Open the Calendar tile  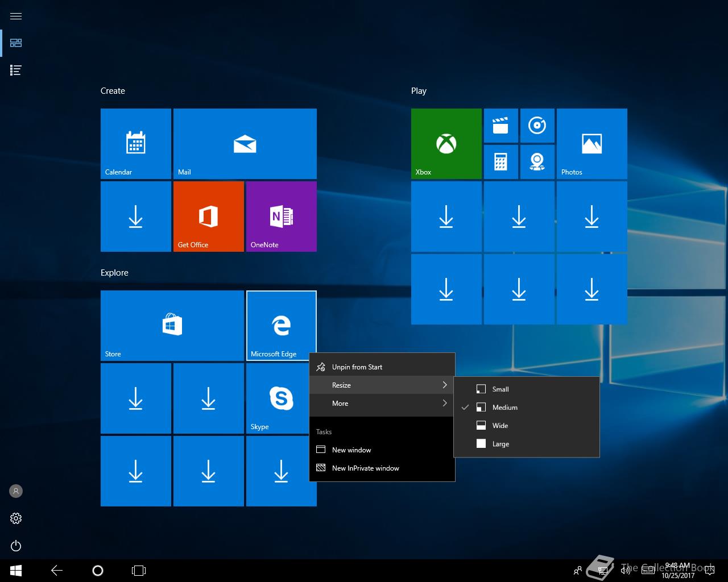coord(136,144)
